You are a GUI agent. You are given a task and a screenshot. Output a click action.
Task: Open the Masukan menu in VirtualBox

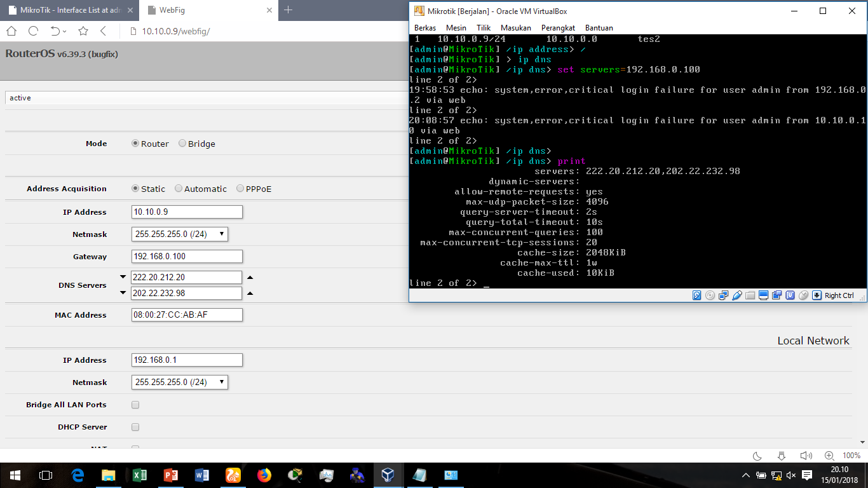(x=516, y=28)
